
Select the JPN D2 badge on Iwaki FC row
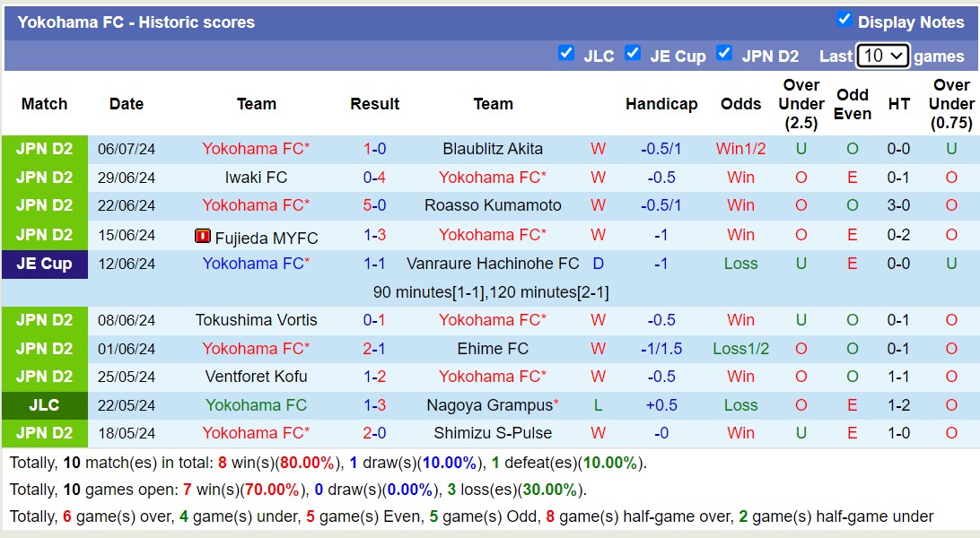pos(44,178)
